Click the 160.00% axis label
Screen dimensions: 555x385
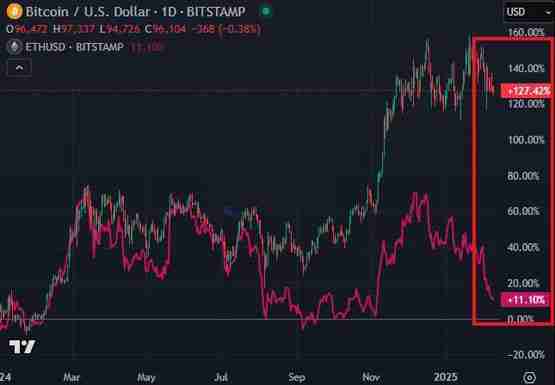click(x=526, y=33)
